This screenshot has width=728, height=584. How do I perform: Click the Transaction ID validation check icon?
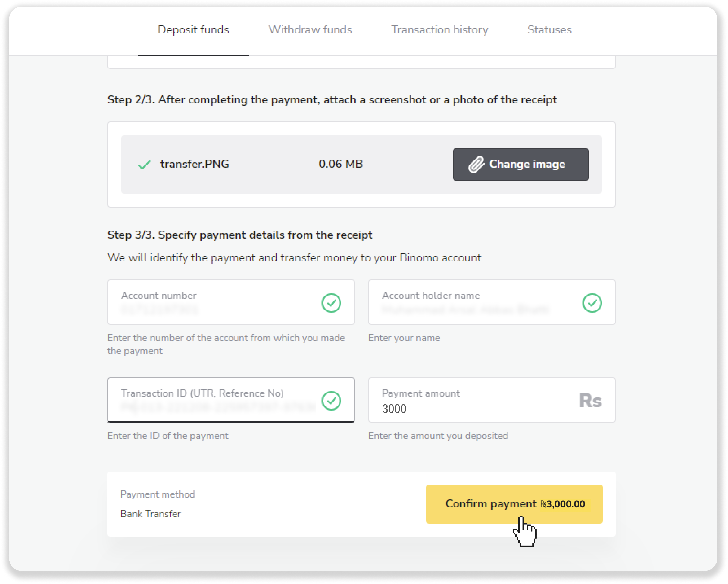tap(331, 400)
